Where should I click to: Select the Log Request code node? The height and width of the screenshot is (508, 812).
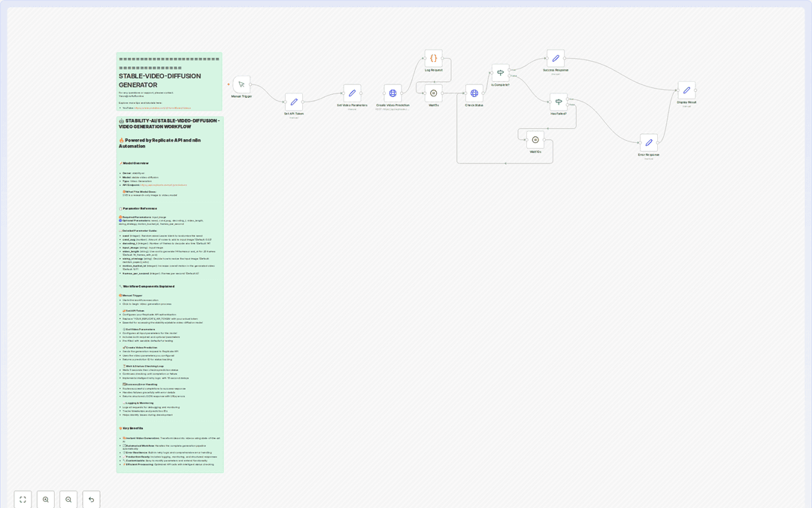[x=434, y=56]
